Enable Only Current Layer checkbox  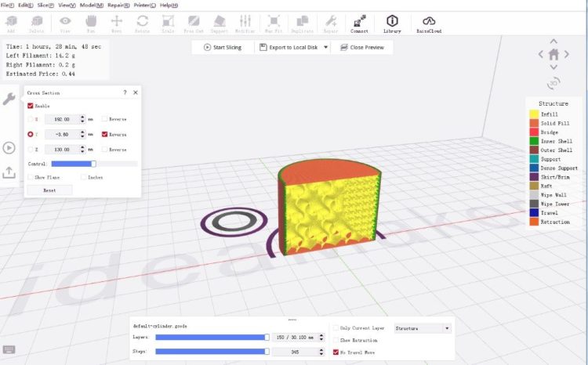point(336,328)
